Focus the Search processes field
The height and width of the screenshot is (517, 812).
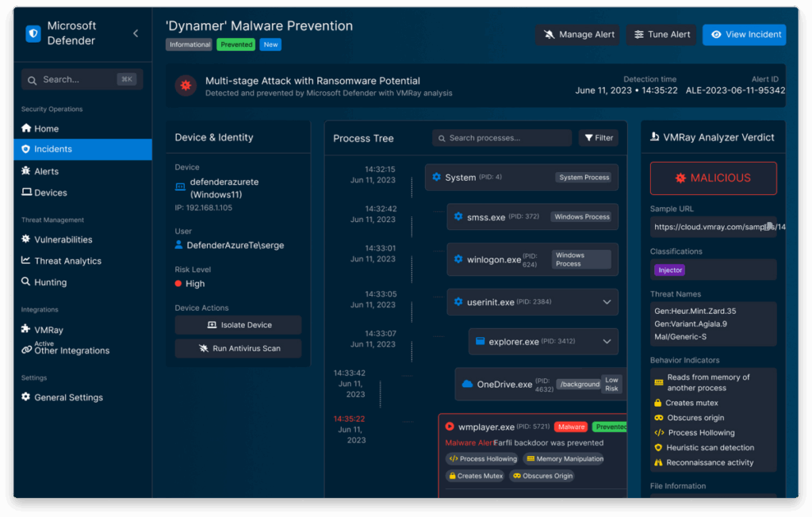click(x=502, y=138)
